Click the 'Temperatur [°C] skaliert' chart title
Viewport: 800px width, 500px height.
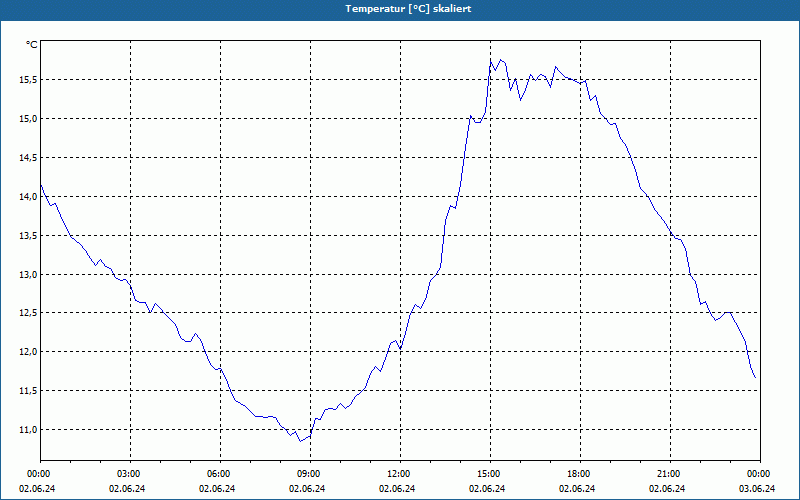[x=408, y=9]
